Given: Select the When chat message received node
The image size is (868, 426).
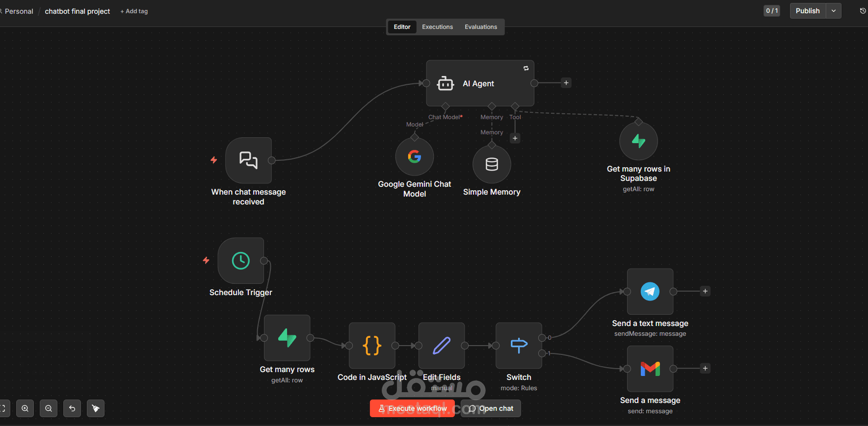Looking at the screenshot, I should pos(248,160).
